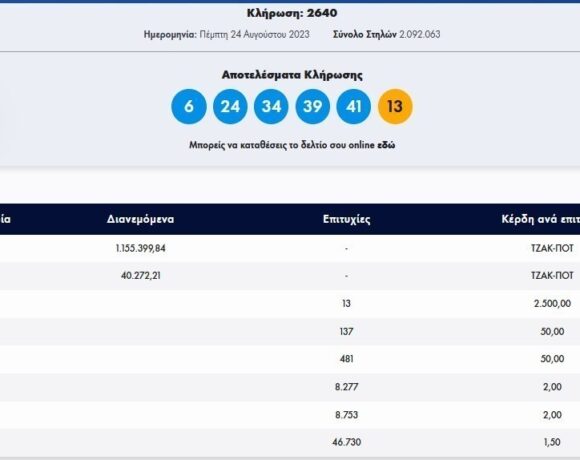The height and width of the screenshot is (460, 580).
Task: Click the 'Αποτελέσματα Κλήρωσης' heading
Action: (292, 75)
